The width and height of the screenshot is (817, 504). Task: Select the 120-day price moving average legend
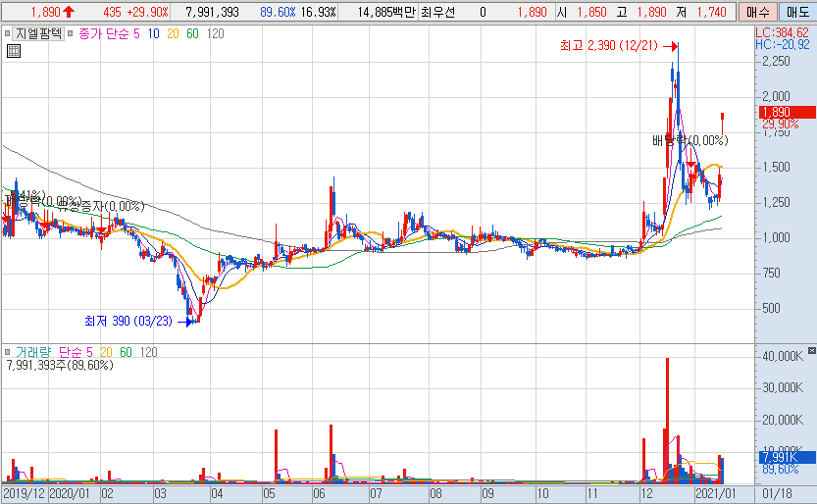click(x=215, y=34)
